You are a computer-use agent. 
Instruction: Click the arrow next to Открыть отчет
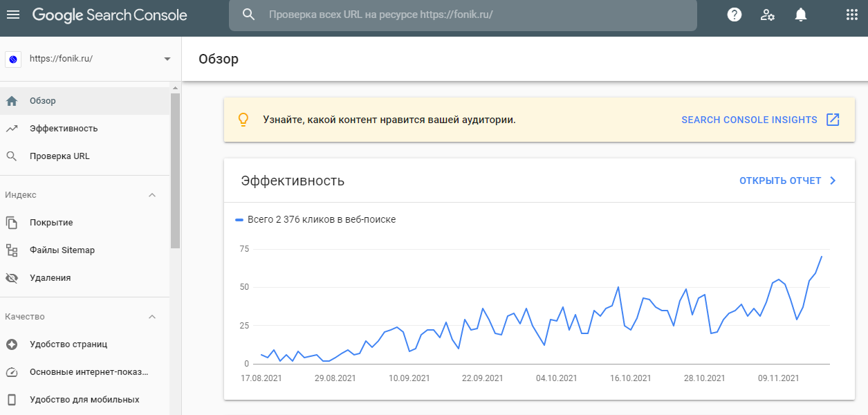pyautogui.click(x=833, y=181)
